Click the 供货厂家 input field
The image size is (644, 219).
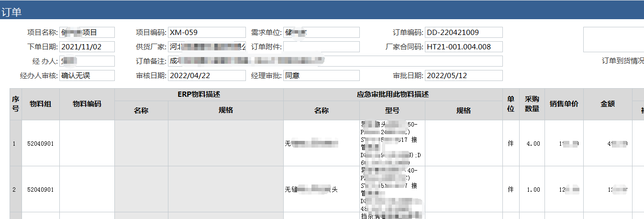tap(206, 47)
